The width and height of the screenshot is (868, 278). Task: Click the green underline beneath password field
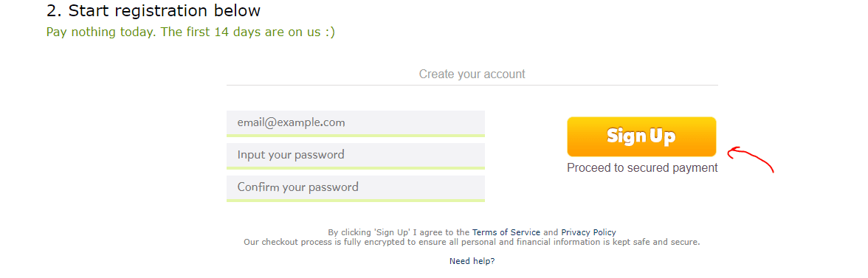(x=356, y=167)
